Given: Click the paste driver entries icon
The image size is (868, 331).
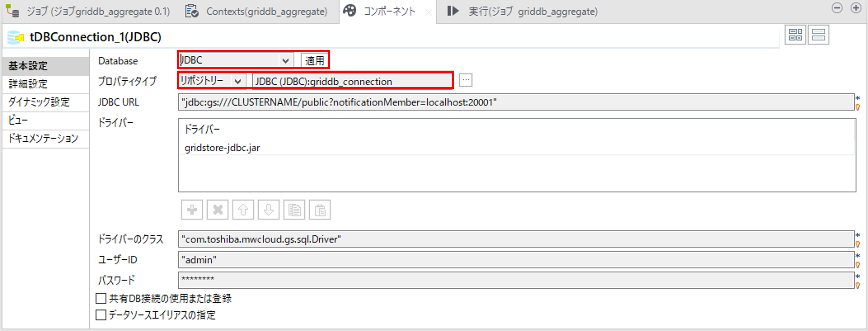Looking at the screenshot, I should (320, 210).
